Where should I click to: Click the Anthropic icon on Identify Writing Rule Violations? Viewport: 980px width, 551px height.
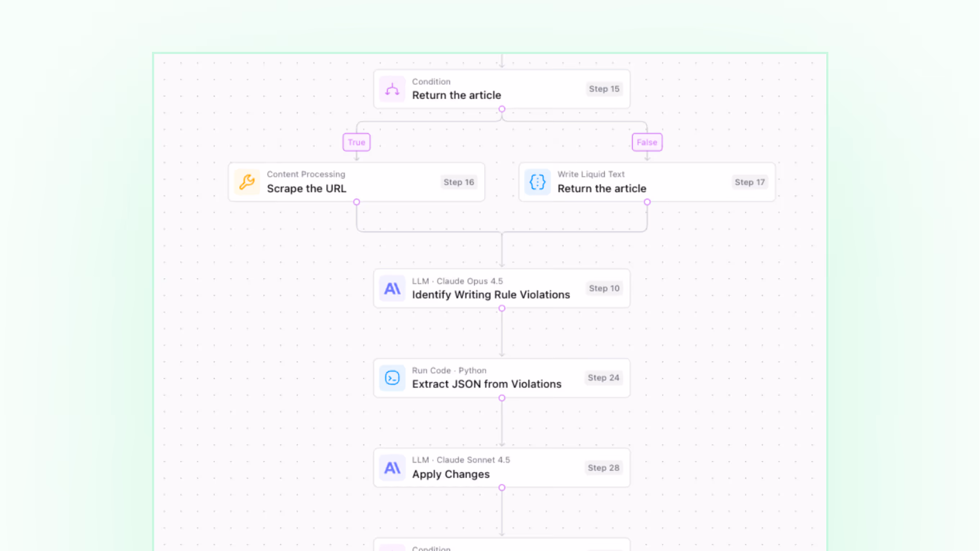[x=392, y=288]
